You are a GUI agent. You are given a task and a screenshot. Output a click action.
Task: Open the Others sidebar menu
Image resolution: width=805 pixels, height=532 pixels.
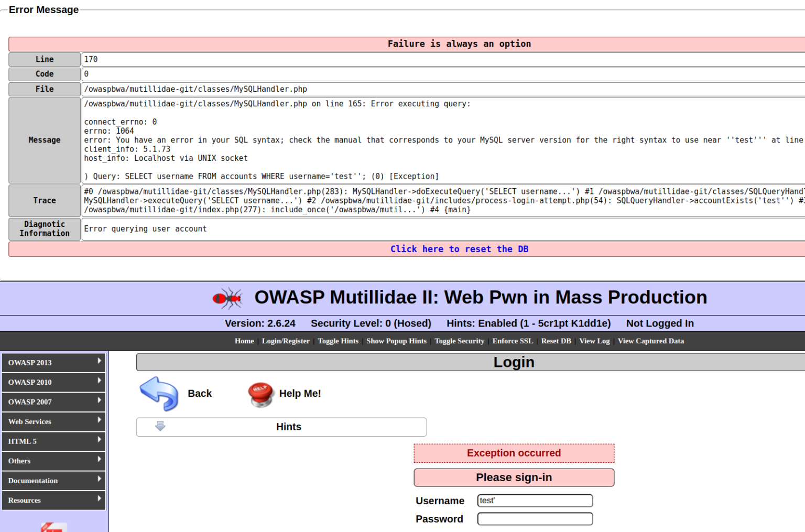(x=54, y=461)
